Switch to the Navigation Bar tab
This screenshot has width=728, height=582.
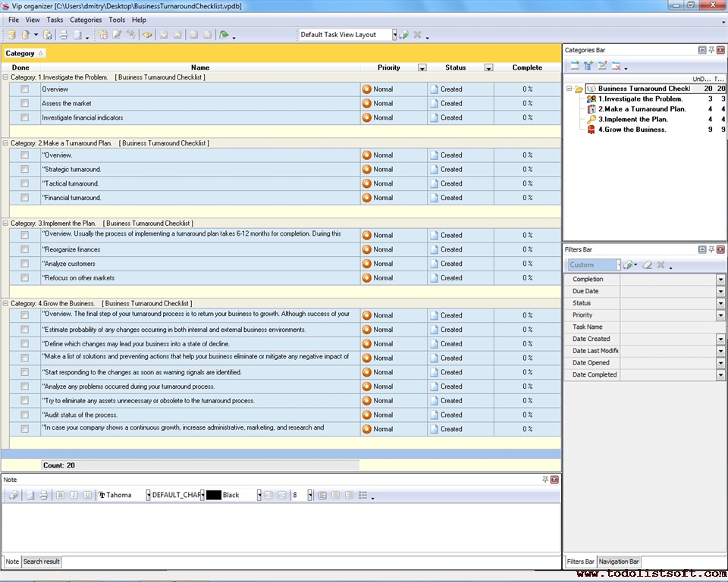(619, 562)
